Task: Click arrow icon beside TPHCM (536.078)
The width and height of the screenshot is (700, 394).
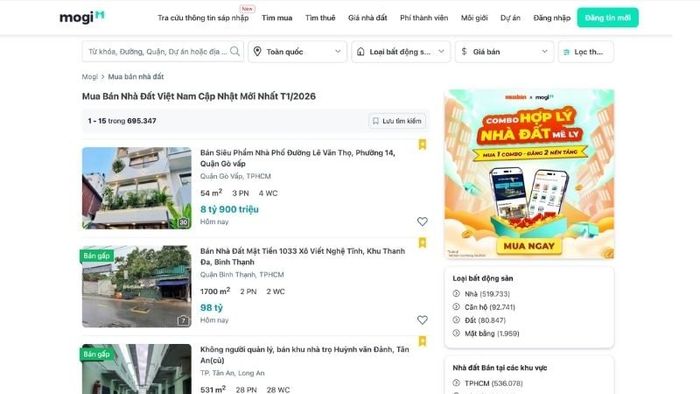Action: coord(456,383)
